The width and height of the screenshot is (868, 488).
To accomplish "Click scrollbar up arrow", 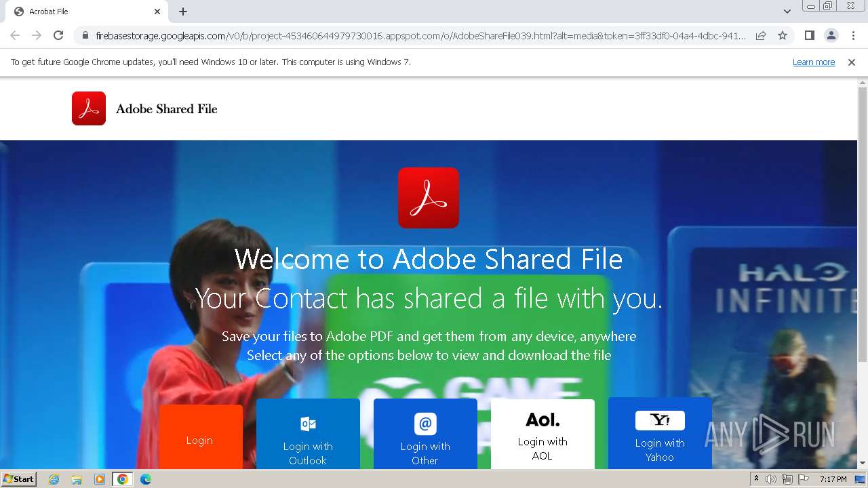I will point(863,82).
